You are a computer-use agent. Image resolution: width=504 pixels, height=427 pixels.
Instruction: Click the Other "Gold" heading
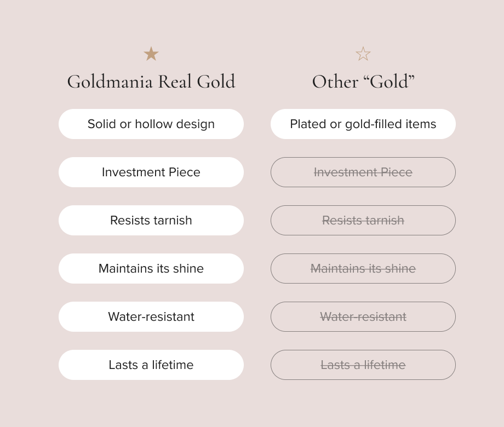(x=363, y=82)
